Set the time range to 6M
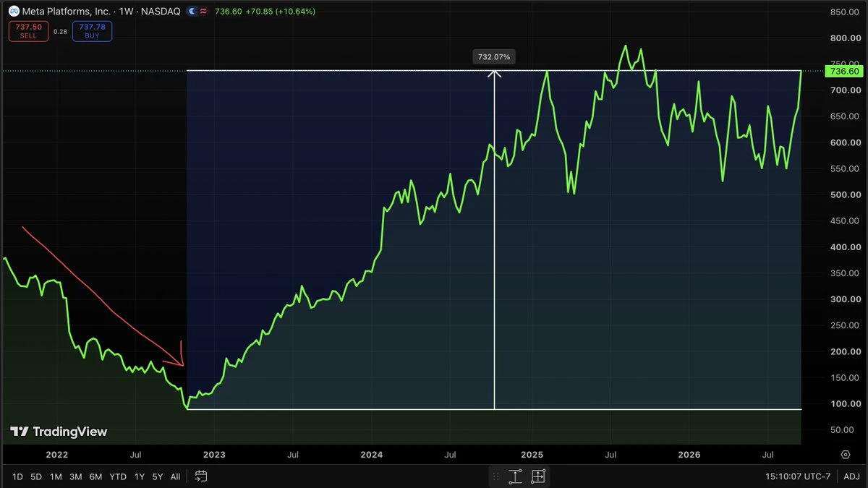This screenshot has height=488, width=868. 95,476
